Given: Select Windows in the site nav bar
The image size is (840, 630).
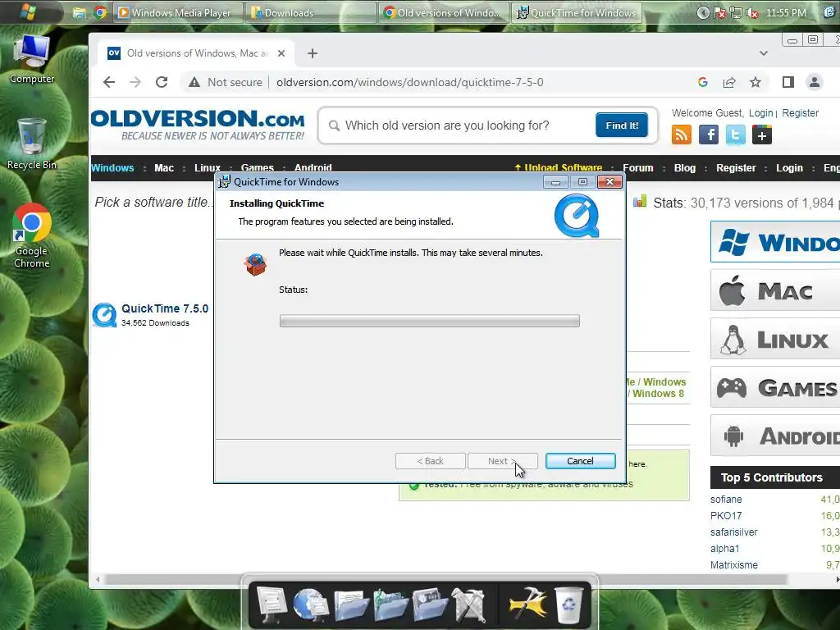Looking at the screenshot, I should coord(112,167).
